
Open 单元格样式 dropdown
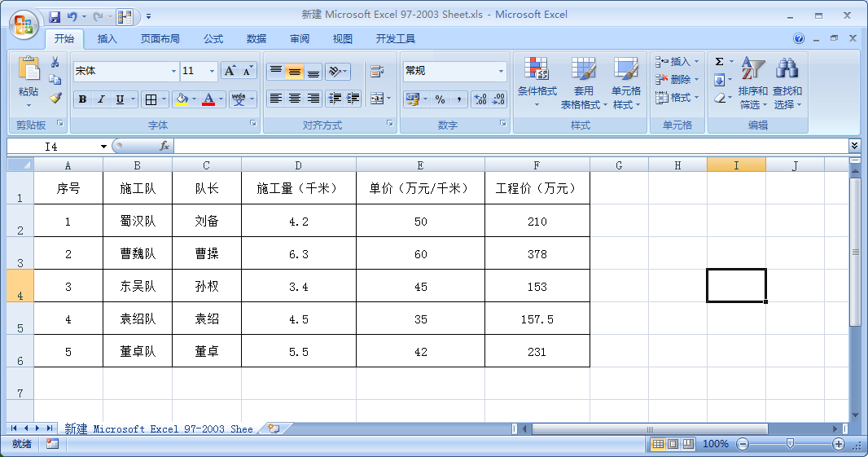pyautogui.click(x=626, y=83)
